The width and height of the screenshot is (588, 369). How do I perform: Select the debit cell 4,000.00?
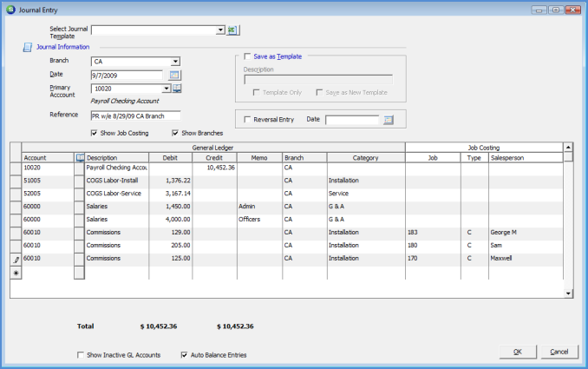171,219
